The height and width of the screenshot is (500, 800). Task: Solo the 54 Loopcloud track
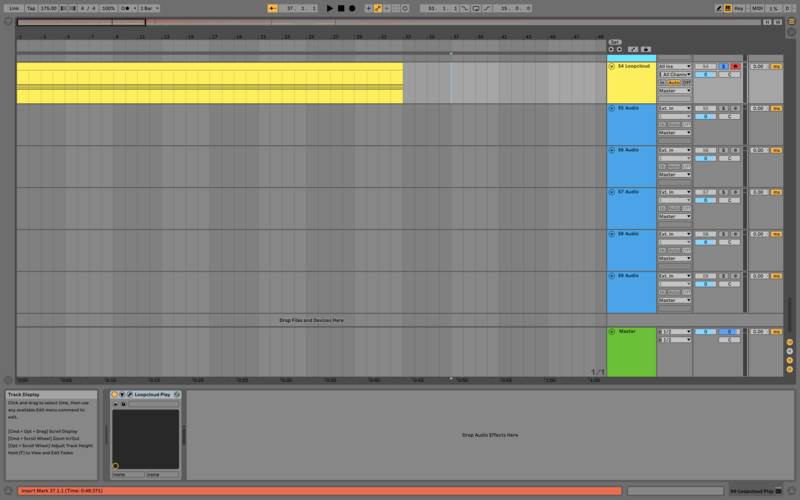[724, 67]
